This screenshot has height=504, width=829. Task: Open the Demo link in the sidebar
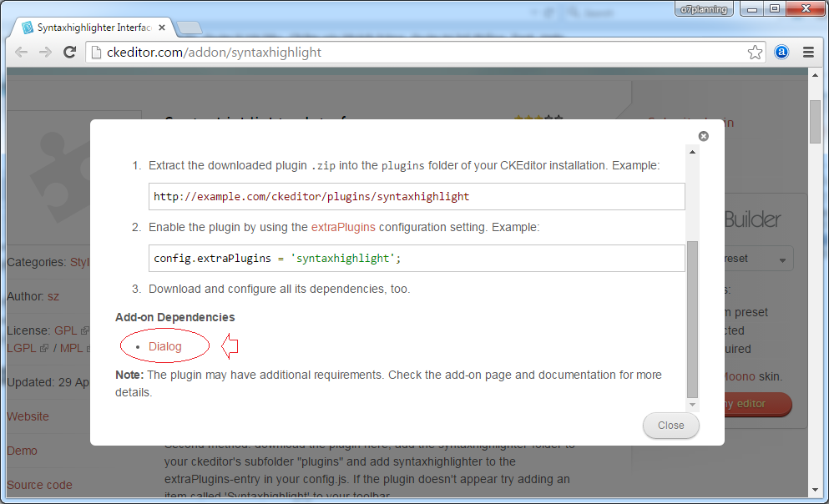[x=23, y=451]
